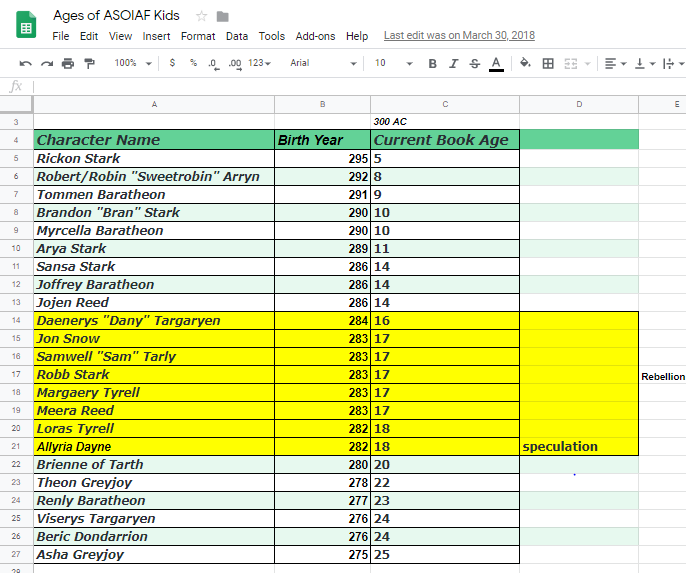686x573 pixels.
Task: Increase decimal places
Action: [235, 64]
